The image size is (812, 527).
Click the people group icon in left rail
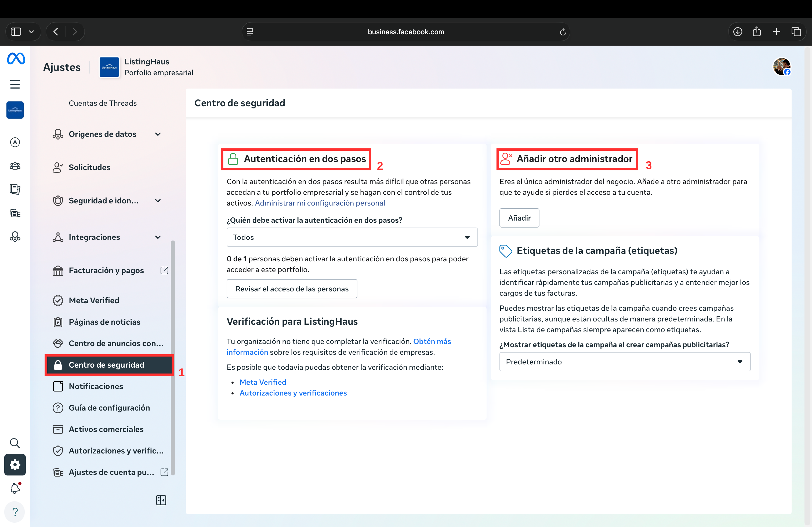click(15, 166)
